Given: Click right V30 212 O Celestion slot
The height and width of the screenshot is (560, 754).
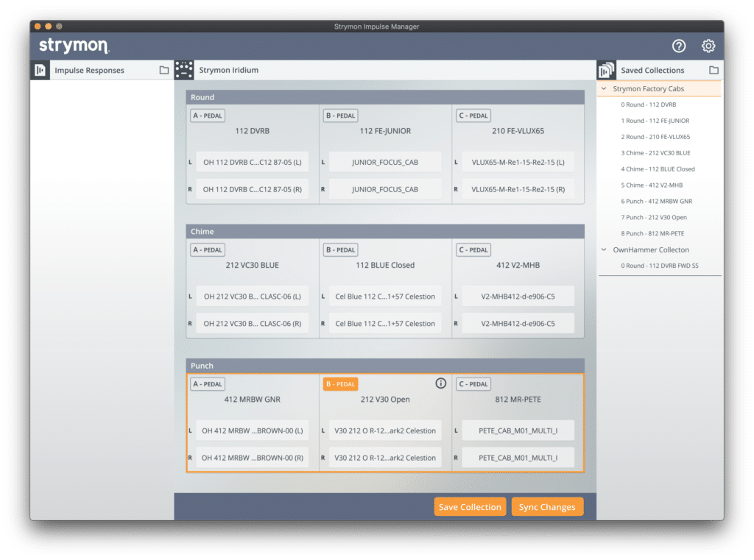Looking at the screenshot, I should tap(385, 458).
